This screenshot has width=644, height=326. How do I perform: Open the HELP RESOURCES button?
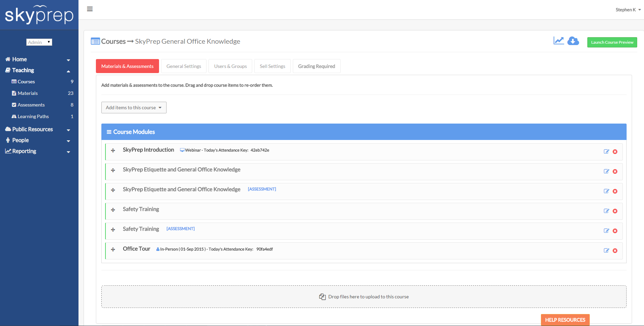point(565,320)
